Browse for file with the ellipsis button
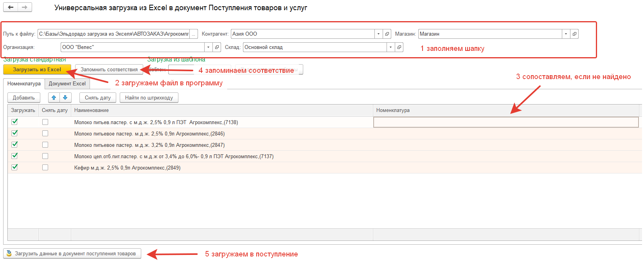Image resolution: width=644 pixels, height=269 pixels. click(194, 34)
